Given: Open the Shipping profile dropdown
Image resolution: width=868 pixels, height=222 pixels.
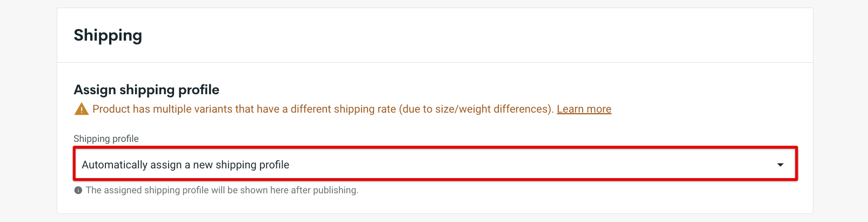Looking at the screenshot, I should [x=435, y=164].
